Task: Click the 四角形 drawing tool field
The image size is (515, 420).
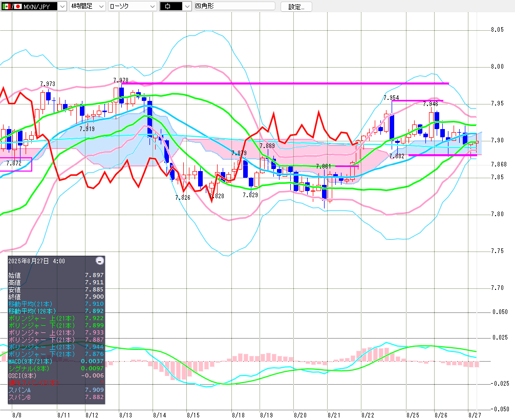Action: [x=235, y=6]
